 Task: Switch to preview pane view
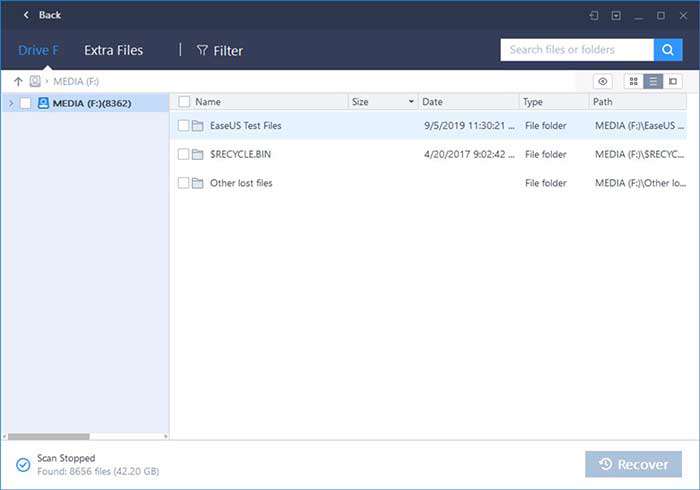673,81
